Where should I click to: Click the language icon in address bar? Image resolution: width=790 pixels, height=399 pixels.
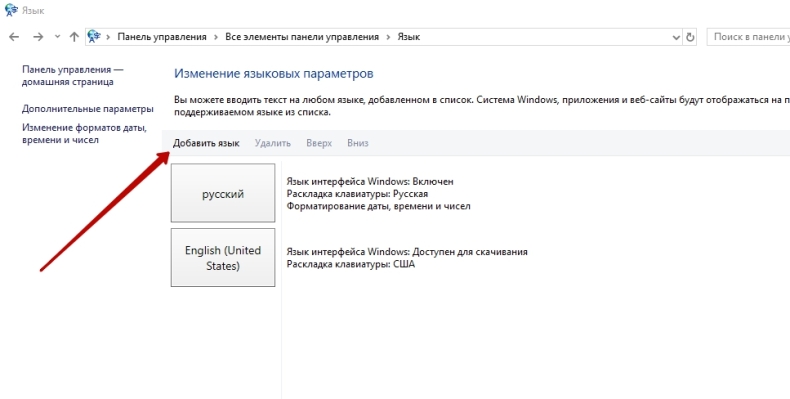coord(94,36)
